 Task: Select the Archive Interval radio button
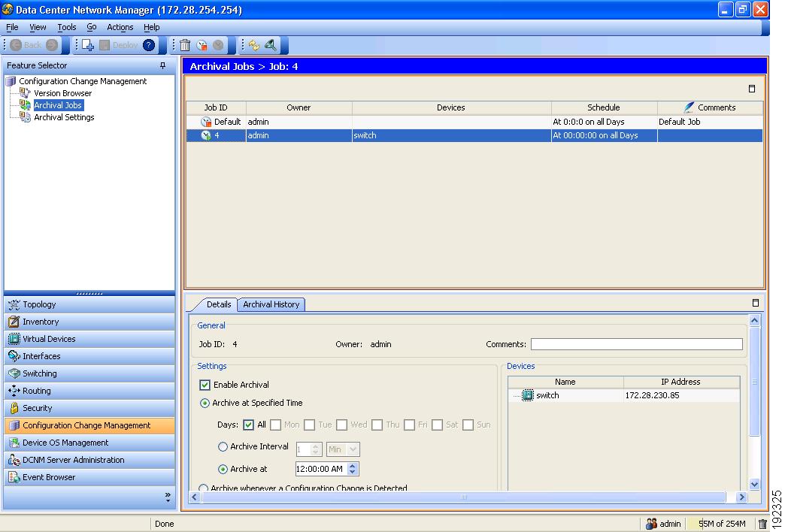pyautogui.click(x=223, y=447)
